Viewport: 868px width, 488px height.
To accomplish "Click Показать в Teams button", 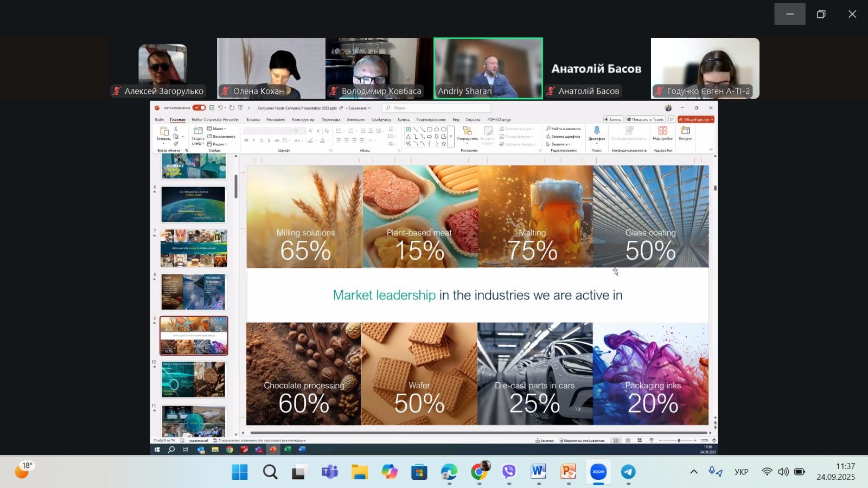I will [x=646, y=119].
